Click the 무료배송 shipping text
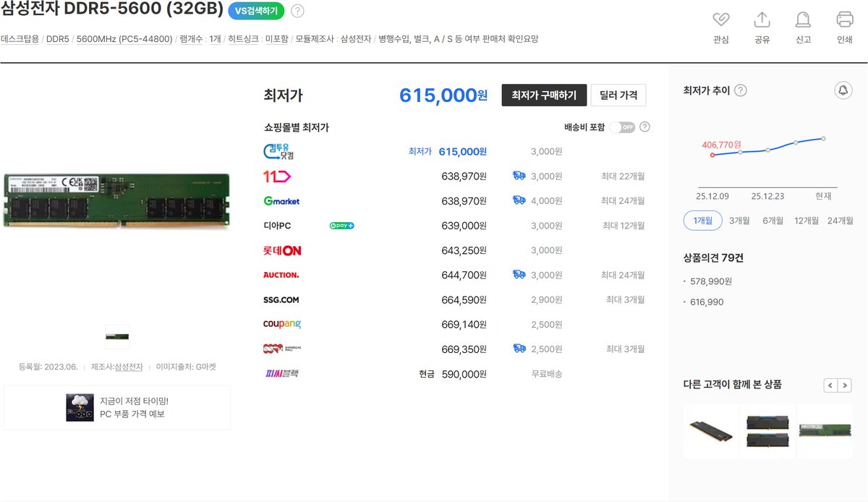Image resolution: width=868 pixels, height=502 pixels. point(547,374)
